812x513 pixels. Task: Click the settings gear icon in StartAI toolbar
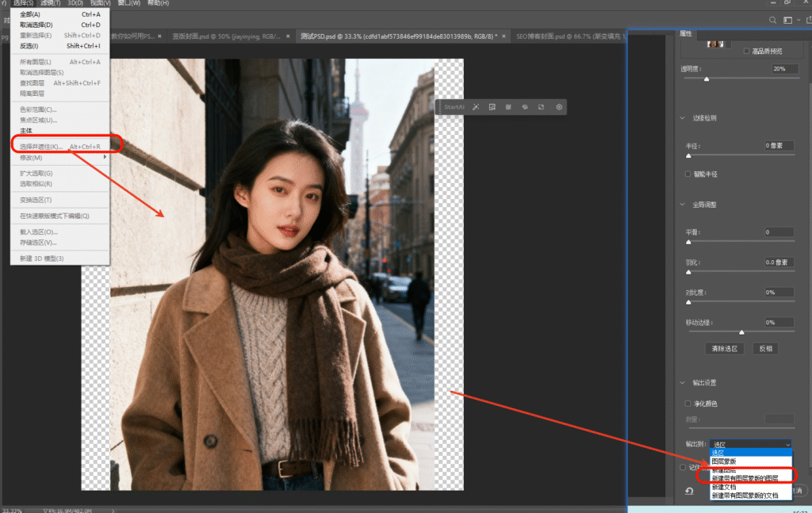(559, 106)
